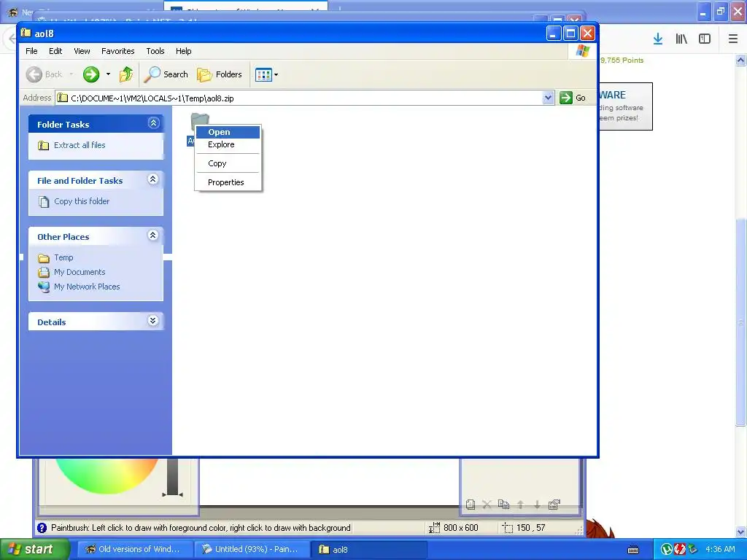Open the Help menu
This screenshot has width=747, height=560.
click(183, 51)
